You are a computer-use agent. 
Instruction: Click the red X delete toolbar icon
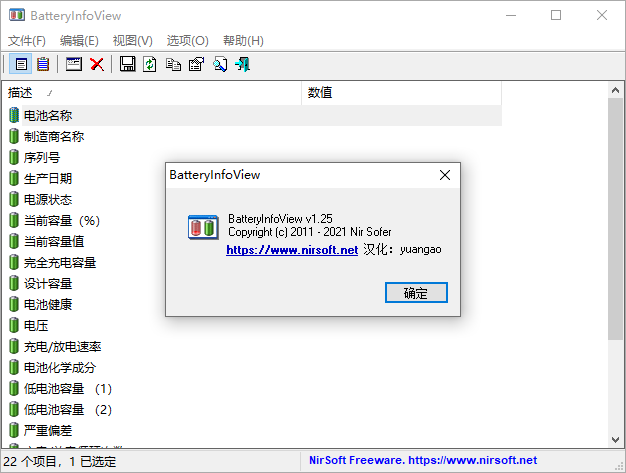(x=97, y=64)
